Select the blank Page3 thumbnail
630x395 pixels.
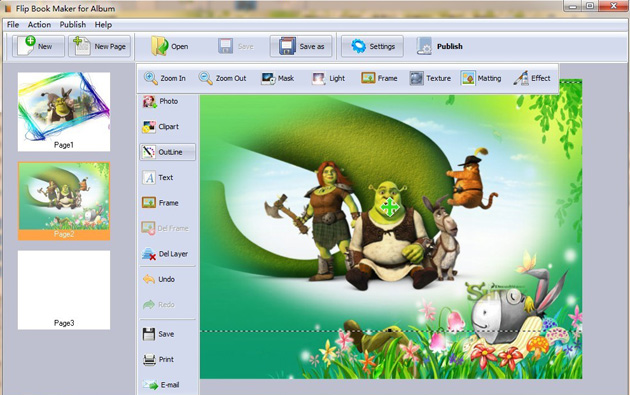pyautogui.click(x=64, y=290)
